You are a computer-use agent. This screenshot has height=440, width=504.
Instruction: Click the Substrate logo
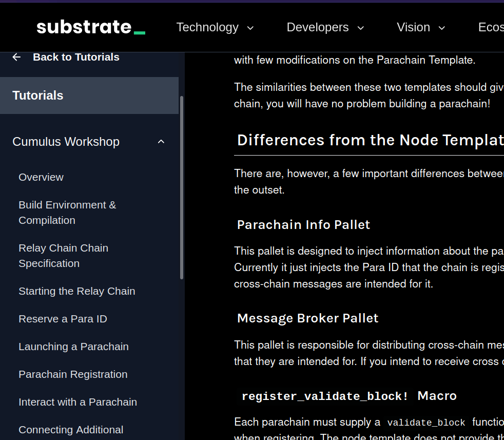pyautogui.click(x=90, y=27)
